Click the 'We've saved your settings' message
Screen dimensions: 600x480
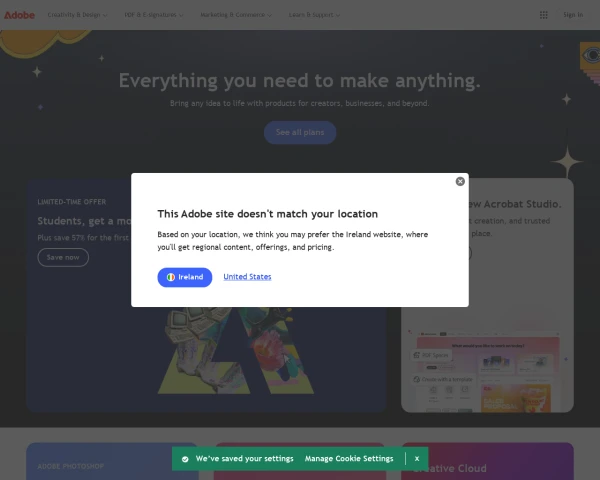245,459
